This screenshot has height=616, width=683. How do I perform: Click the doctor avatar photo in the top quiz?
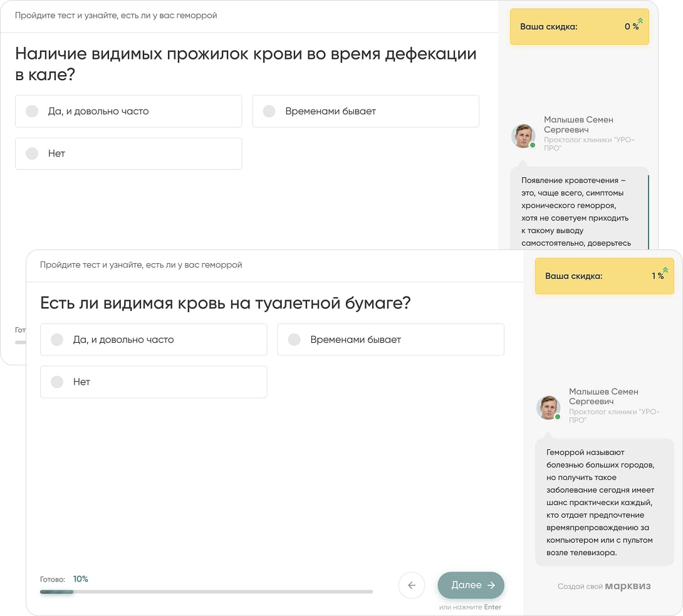click(523, 136)
